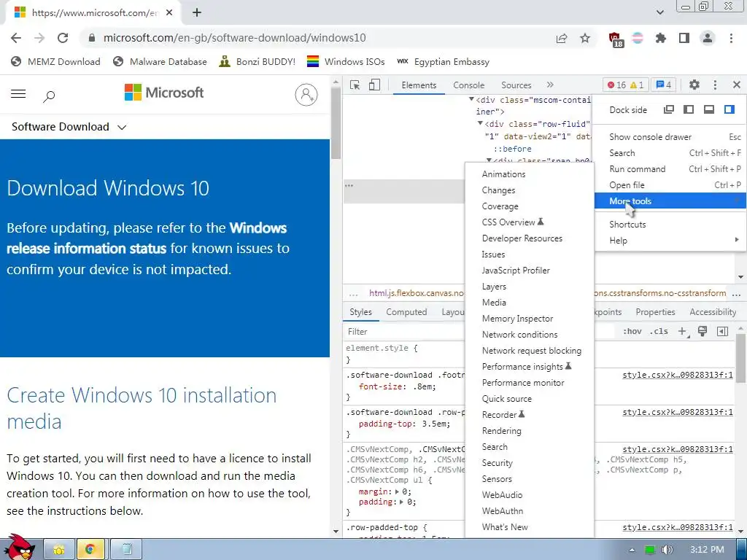The height and width of the screenshot is (560, 747).
Task: Open a new browser tab
Action: click(197, 13)
